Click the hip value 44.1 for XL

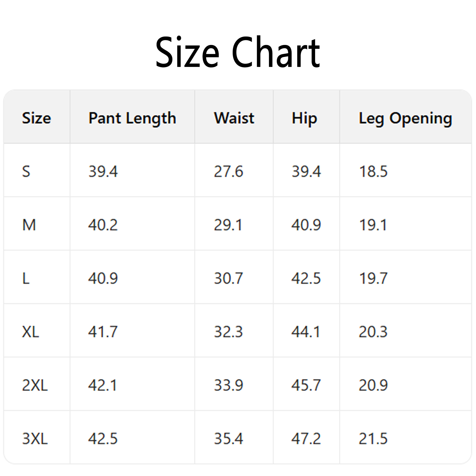tap(306, 332)
